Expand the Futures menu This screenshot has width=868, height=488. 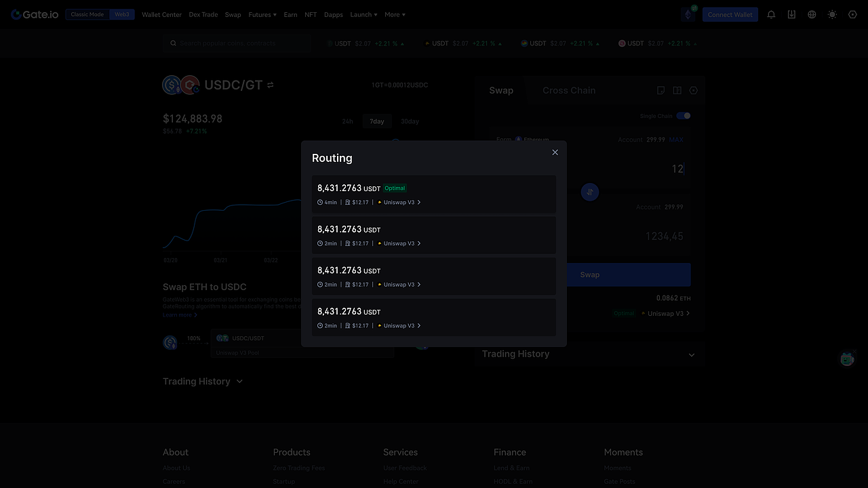tap(262, 14)
